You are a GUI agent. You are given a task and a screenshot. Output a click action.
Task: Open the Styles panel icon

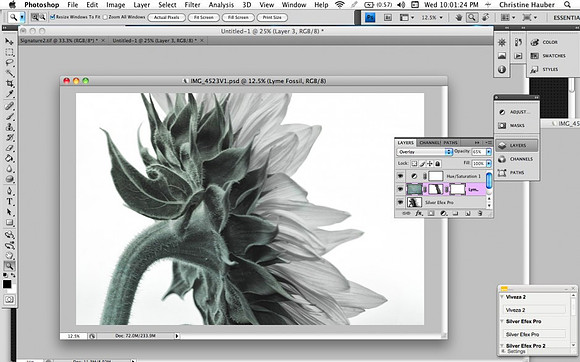[535, 70]
